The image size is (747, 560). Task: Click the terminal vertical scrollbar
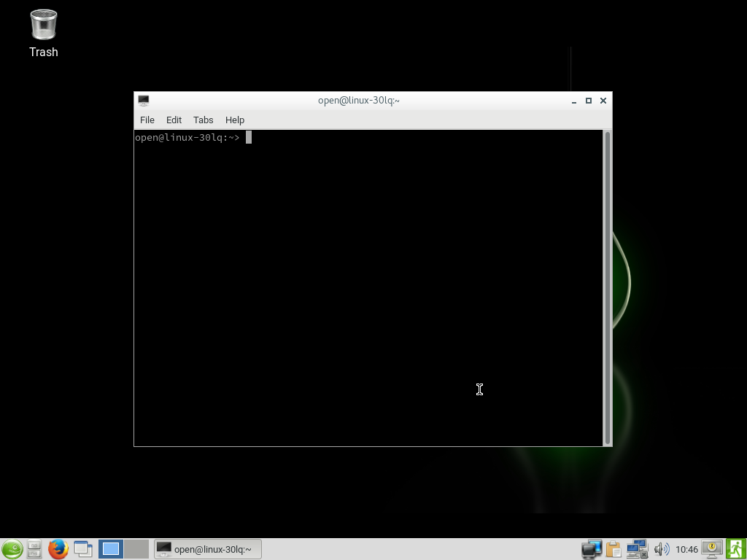pyautogui.click(x=607, y=287)
